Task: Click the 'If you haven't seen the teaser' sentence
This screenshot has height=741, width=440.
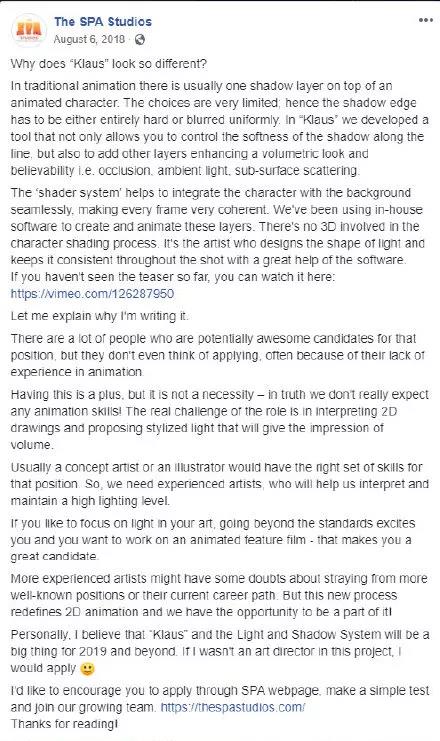Action: (x=173, y=276)
